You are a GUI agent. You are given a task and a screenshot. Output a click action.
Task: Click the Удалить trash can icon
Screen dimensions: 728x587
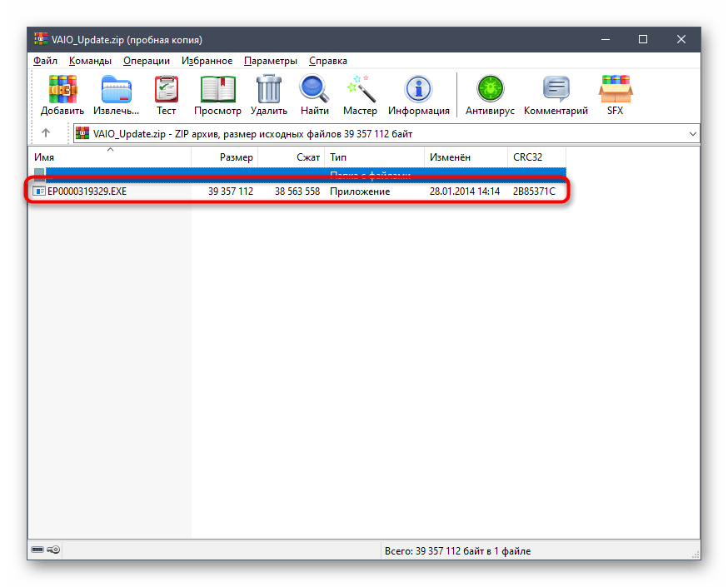point(268,95)
